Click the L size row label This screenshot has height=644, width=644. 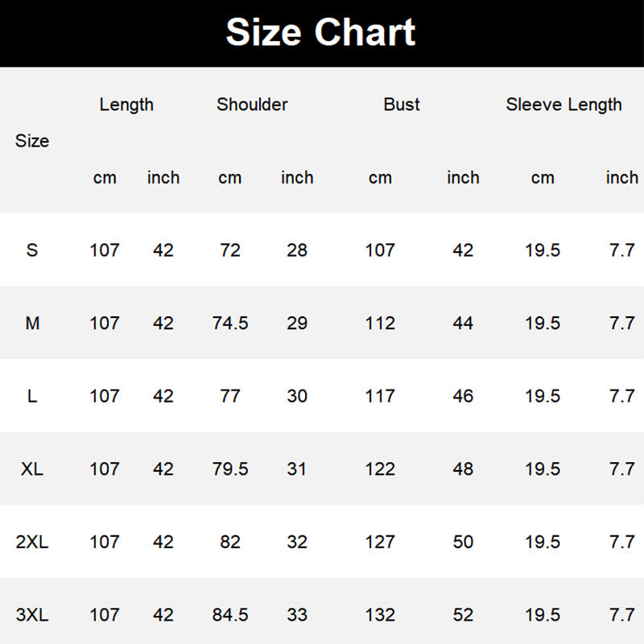(x=32, y=396)
